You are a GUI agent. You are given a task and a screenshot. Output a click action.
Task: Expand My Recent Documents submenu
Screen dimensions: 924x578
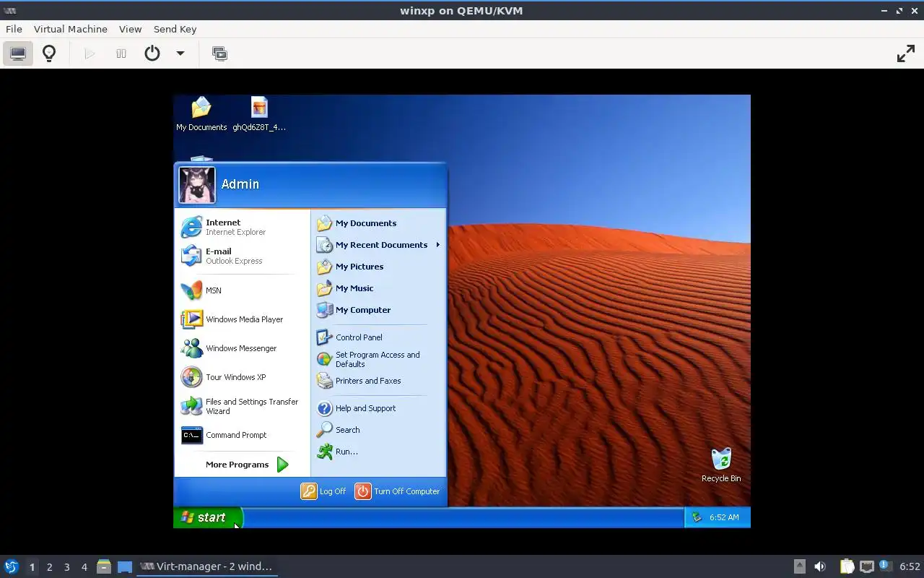pos(378,245)
